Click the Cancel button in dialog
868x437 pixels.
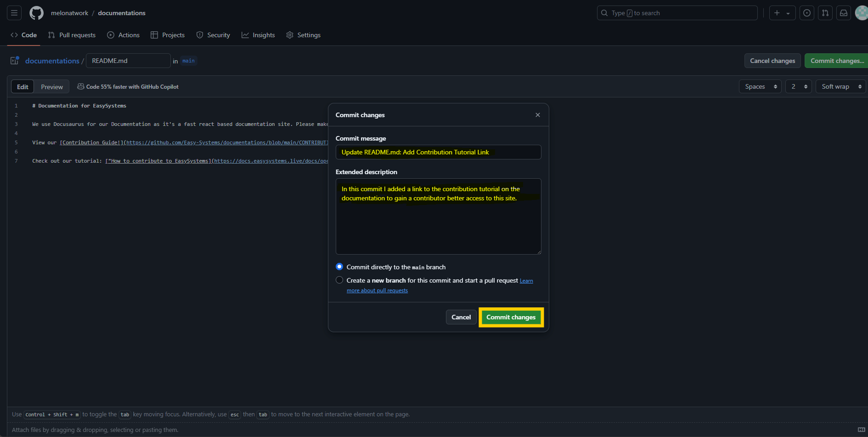461,317
